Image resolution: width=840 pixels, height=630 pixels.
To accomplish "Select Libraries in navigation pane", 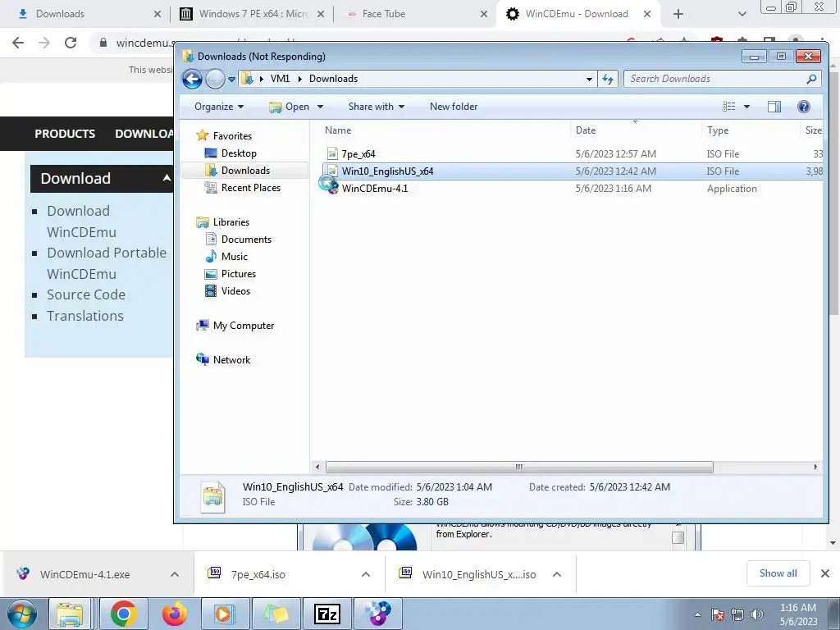I will pos(223,221).
